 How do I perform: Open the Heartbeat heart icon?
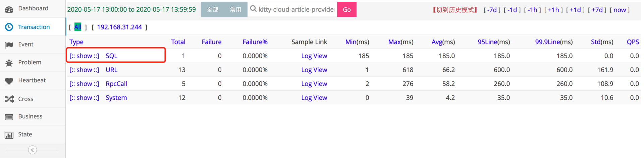[x=9, y=81]
